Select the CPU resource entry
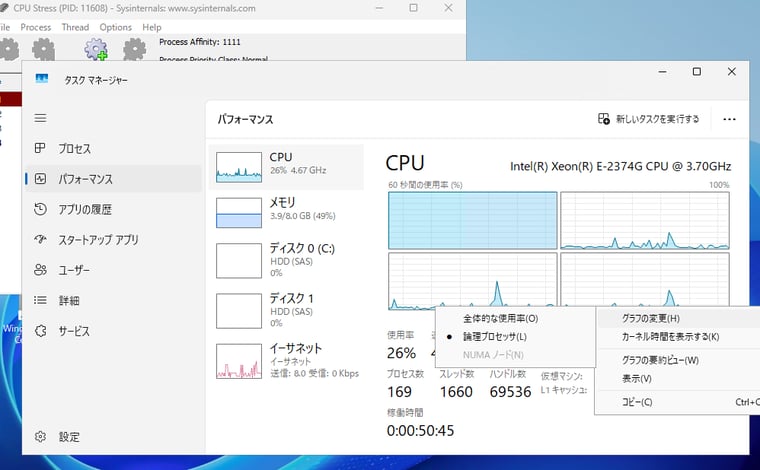760x470 pixels. pyautogui.click(x=286, y=167)
